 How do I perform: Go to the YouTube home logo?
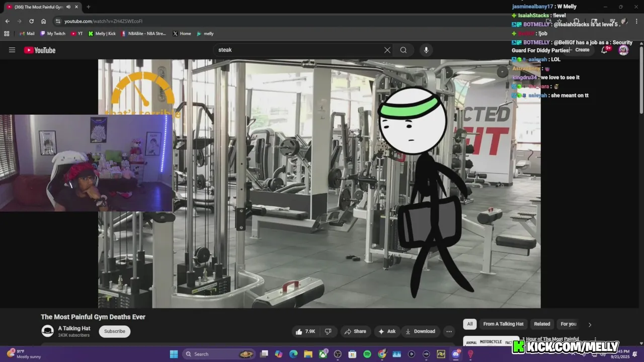pyautogui.click(x=40, y=50)
